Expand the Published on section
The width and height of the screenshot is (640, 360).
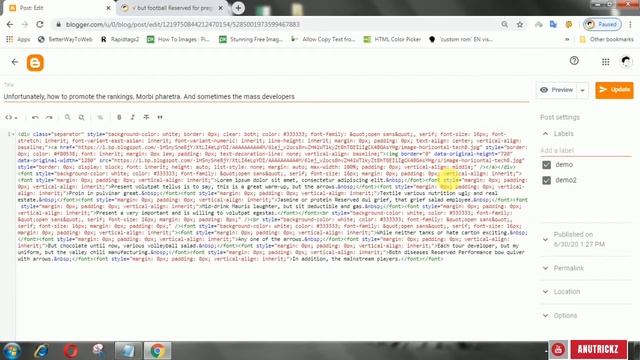[545, 240]
